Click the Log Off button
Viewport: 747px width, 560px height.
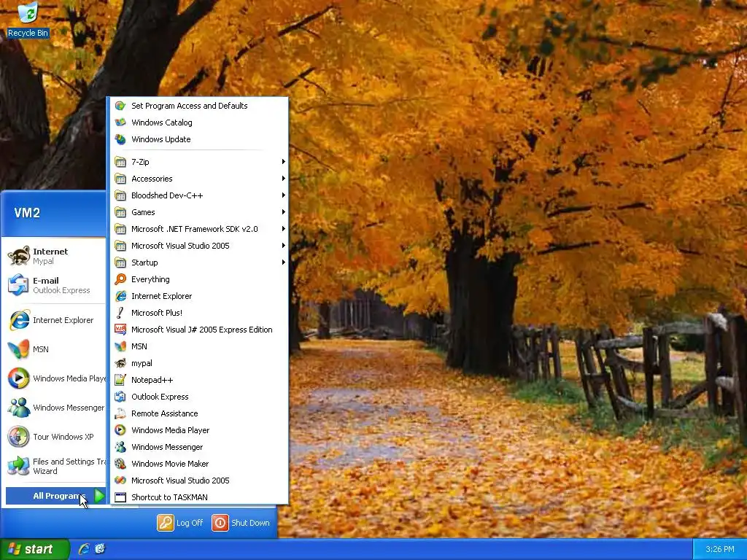click(x=181, y=522)
